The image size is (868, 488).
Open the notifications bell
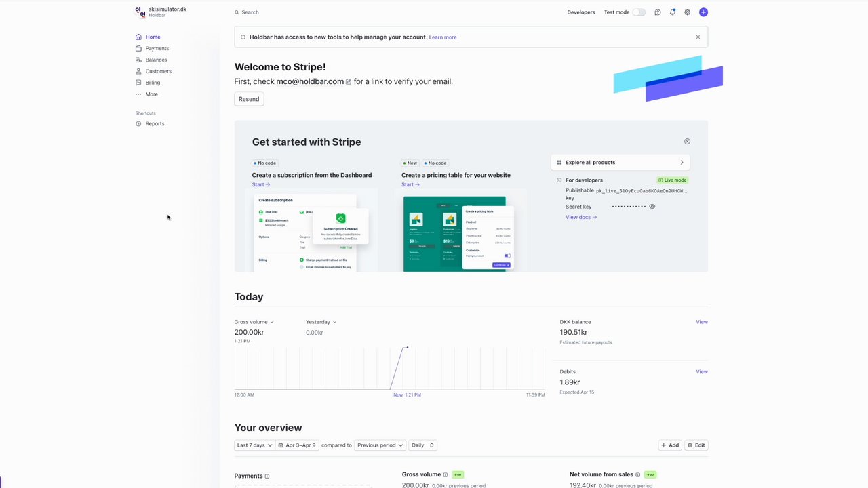click(x=672, y=12)
